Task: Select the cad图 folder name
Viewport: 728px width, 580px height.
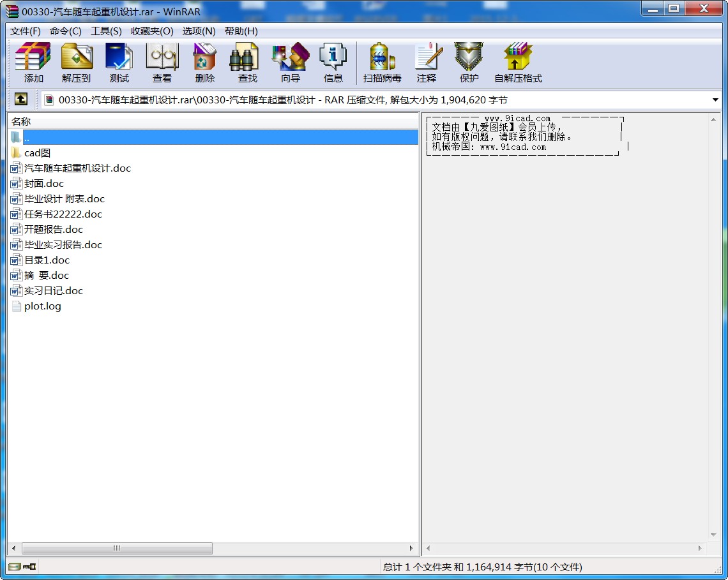Action: tap(37, 152)
